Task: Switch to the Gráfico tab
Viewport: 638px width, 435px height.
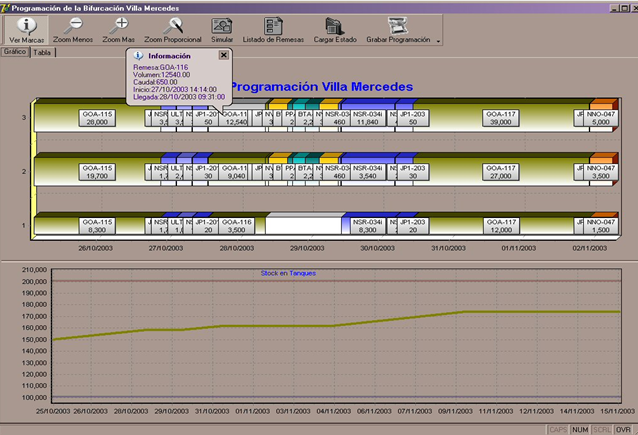Action: (15, 52)
